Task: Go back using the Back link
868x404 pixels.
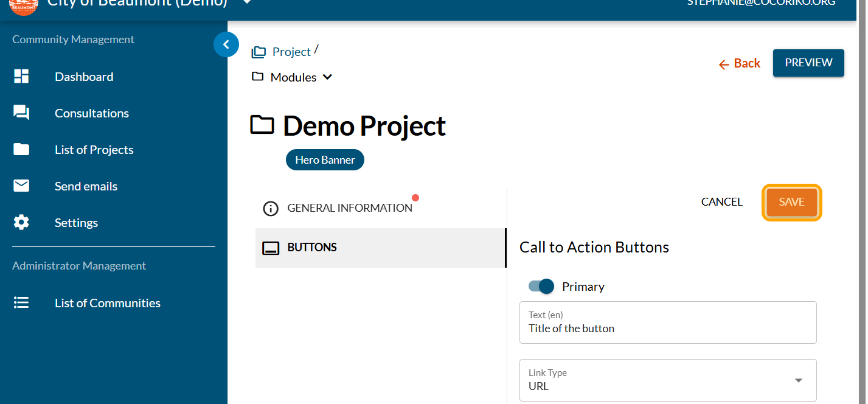Action: coord(740,63)
